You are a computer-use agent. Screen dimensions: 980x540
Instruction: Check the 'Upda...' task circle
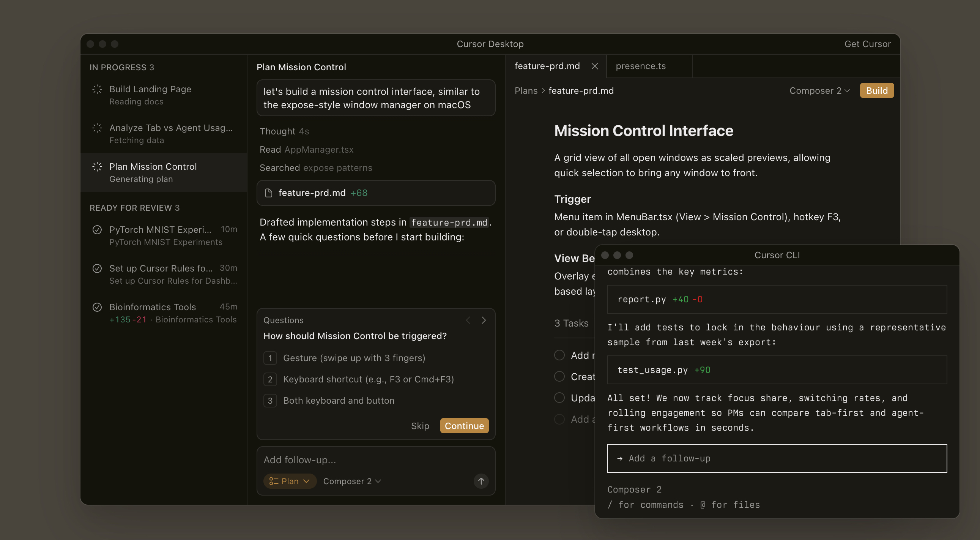559,398
